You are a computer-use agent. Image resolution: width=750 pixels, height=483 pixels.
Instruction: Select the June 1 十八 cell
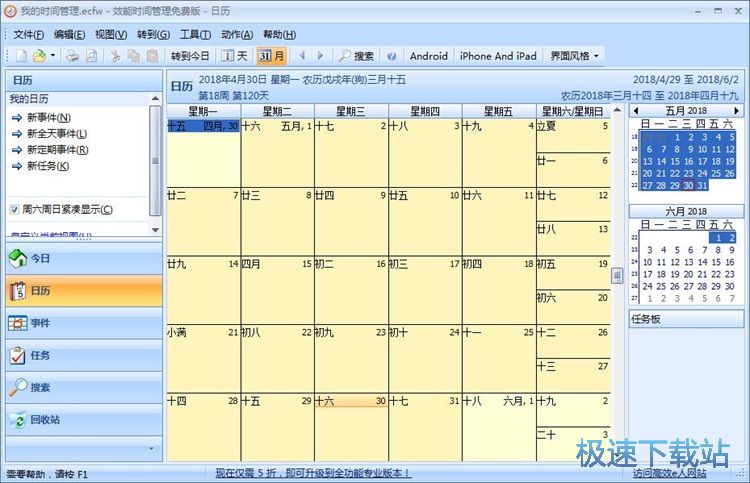pyautogui.click(x=499, y=428)
